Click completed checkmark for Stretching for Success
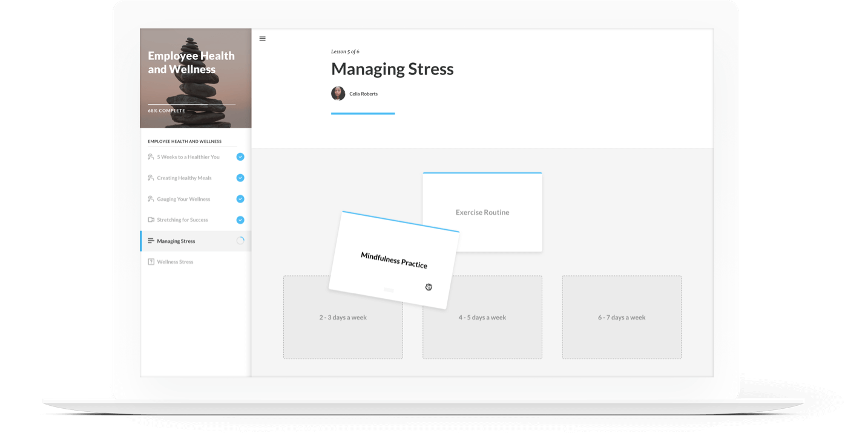 (240, 220)
